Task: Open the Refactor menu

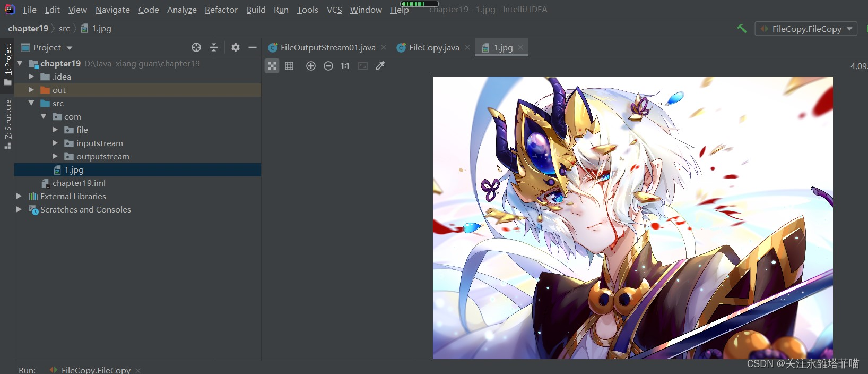Action: click(x=221, y=10)
